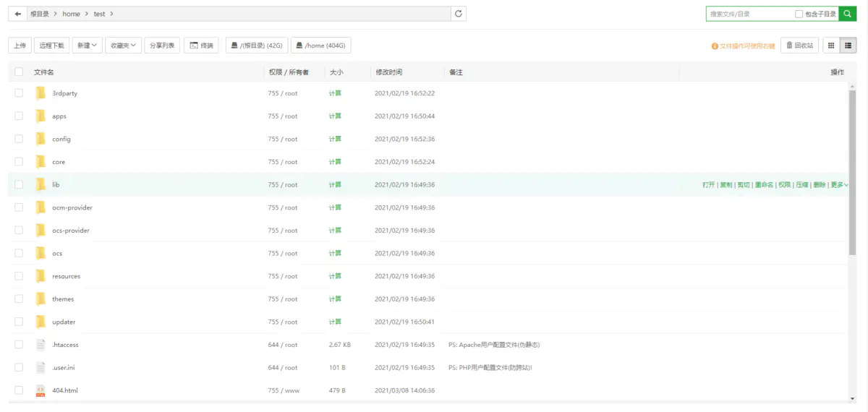Click 根目录 in the breadcrumb path
Image resolution: width=868 pixels, height=412 pixels.
(x=38, y=14)
